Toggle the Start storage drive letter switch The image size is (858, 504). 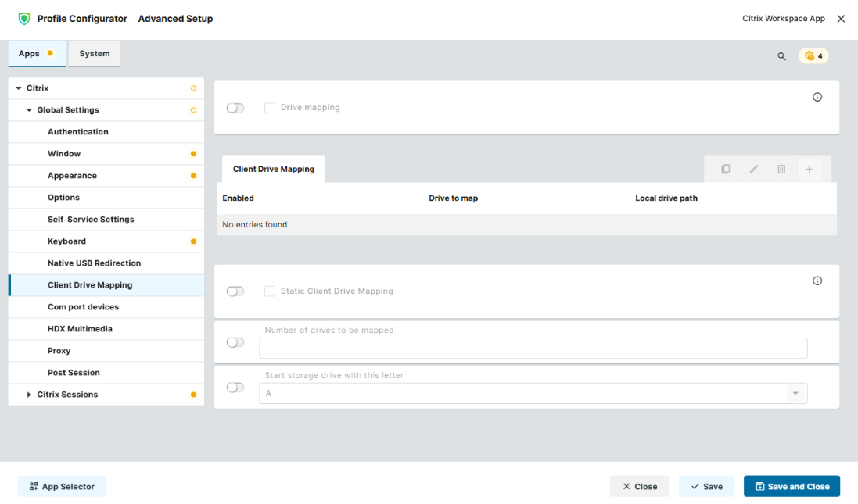(235, 388)
